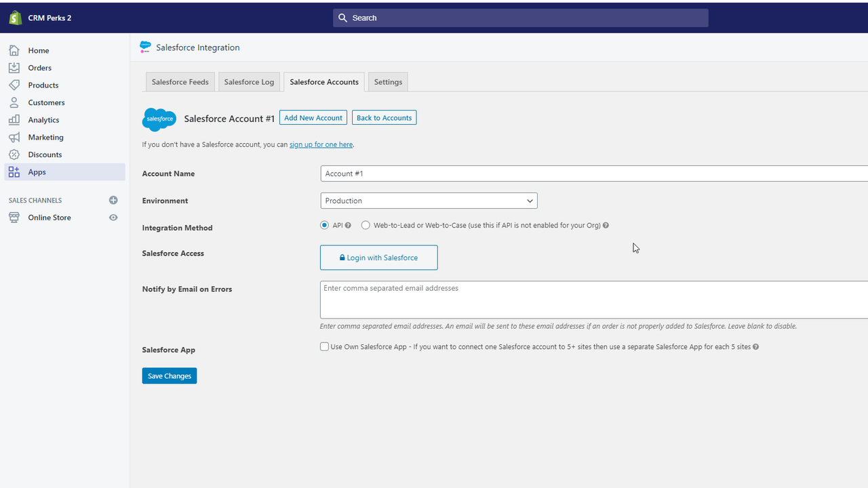Image resolution: width=868 pixels, height=488 pixels.
Task: Switch to the Salesforce Log tab
Action: click(249, 81)
